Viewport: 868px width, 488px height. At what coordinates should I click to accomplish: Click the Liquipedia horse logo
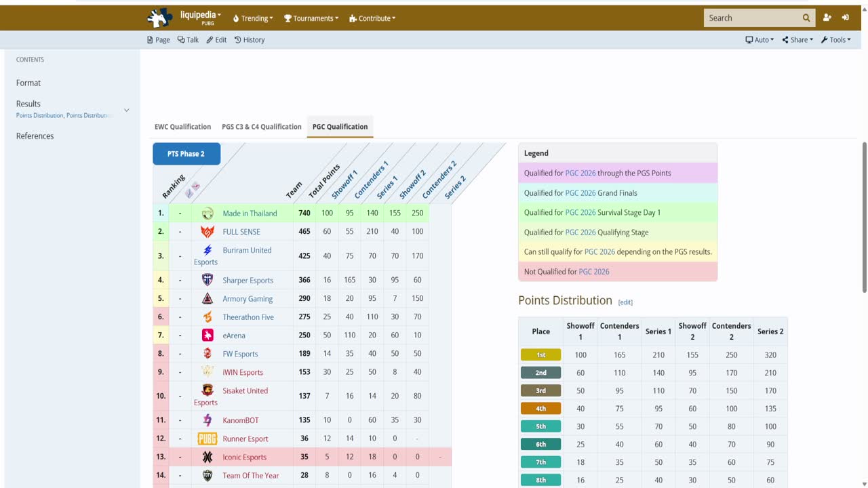click(159, 18)
